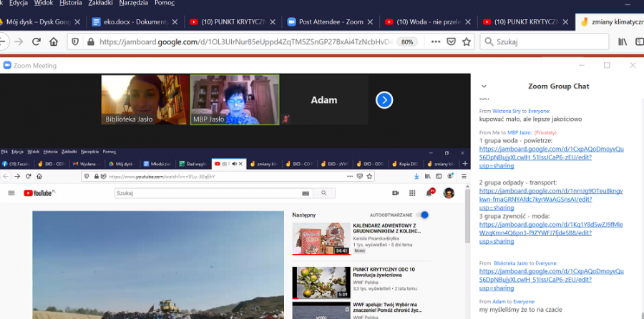Open Edycja menu in the outer Firefox
Screen dimensions: 644x319
18,4
